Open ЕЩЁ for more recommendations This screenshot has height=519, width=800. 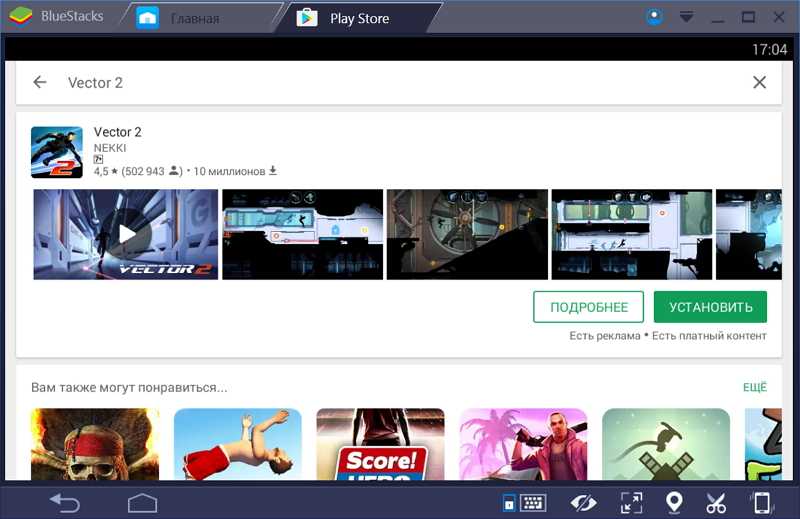point(755,387)
